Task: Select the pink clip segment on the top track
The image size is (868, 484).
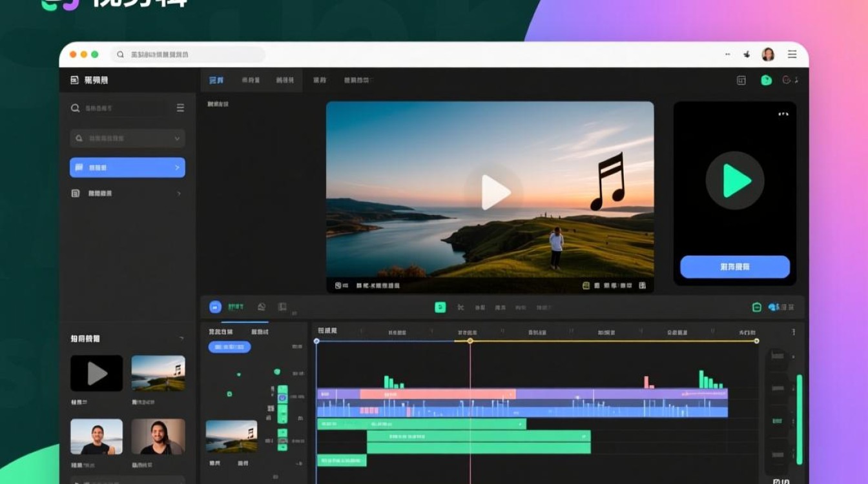Action: (x=437, y=394)
